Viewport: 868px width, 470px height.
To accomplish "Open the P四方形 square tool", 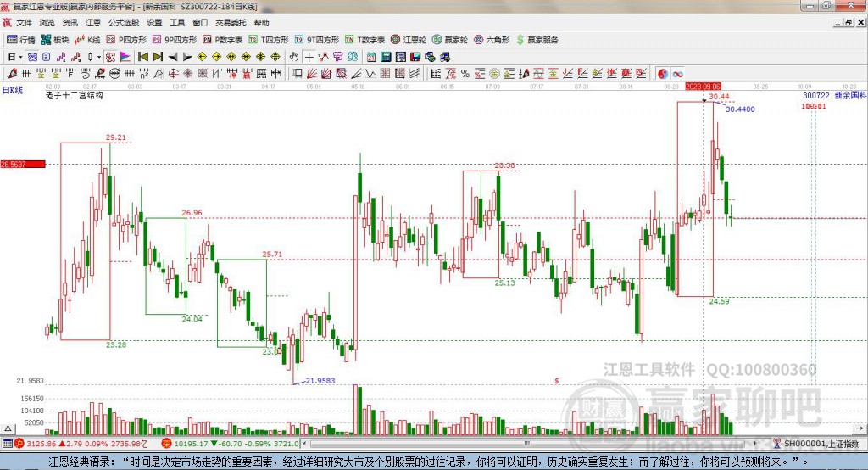I will pyautogui.click(x=126, y=39).
